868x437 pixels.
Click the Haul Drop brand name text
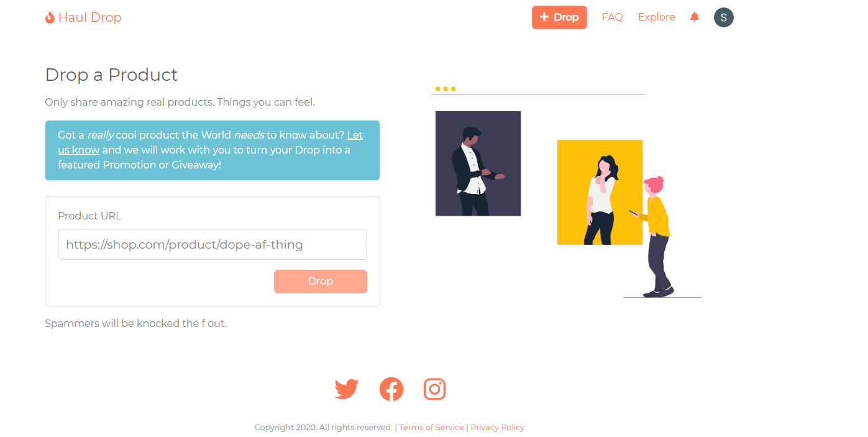point(89,17)
